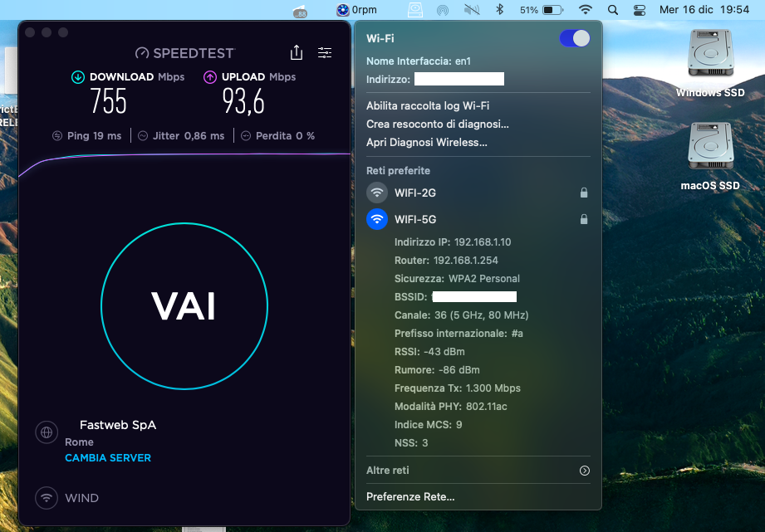Image resolution: width=765 pixels, height=532 pixels.
Task: Click the Speedtest gauge logo
Action: point(142,53)
